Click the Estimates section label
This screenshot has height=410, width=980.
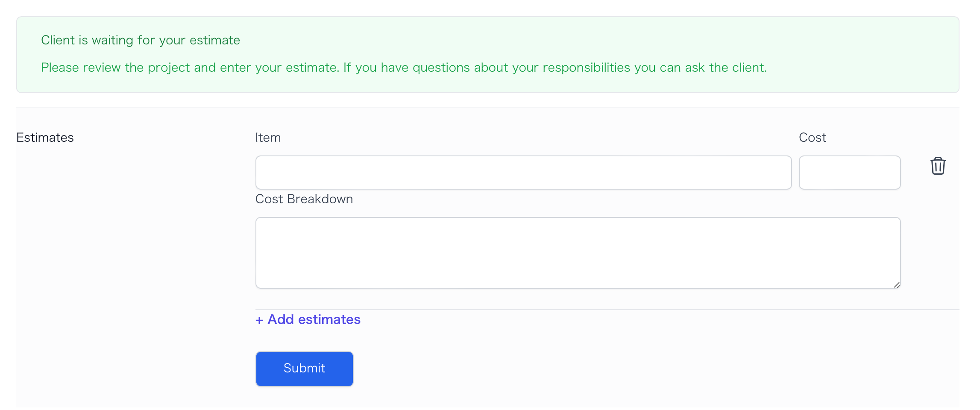[x=44, y=137]
